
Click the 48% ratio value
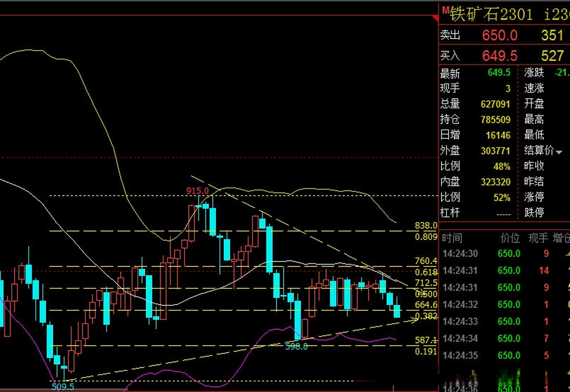(x=502, y=166)
